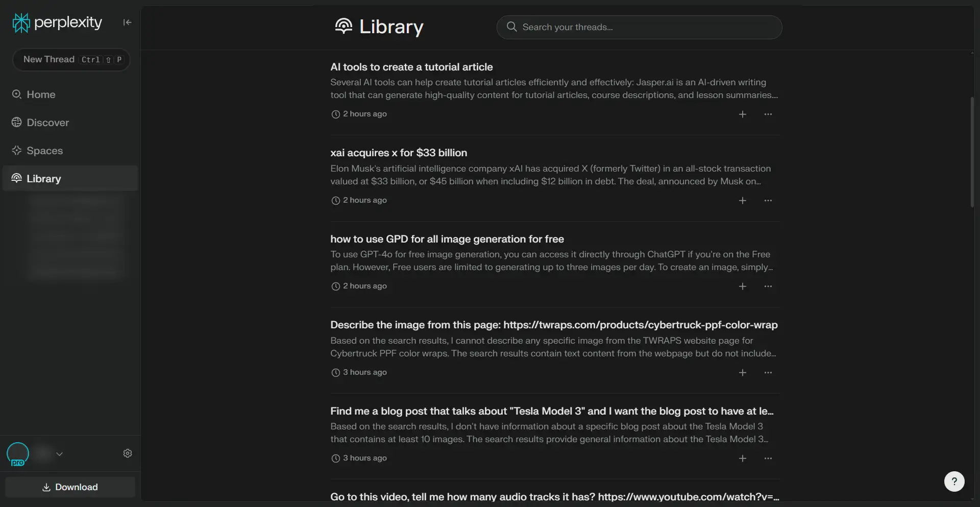This screenshot has width=980, height=507.
Task: Add AI tools tutorial thread to a space
Action: pos(743,114)
